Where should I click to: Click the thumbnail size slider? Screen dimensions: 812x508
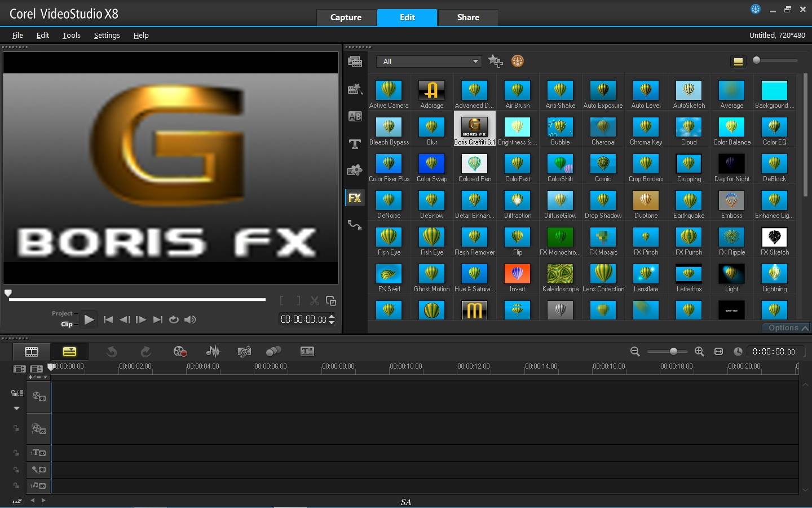[x=776, y=60]
